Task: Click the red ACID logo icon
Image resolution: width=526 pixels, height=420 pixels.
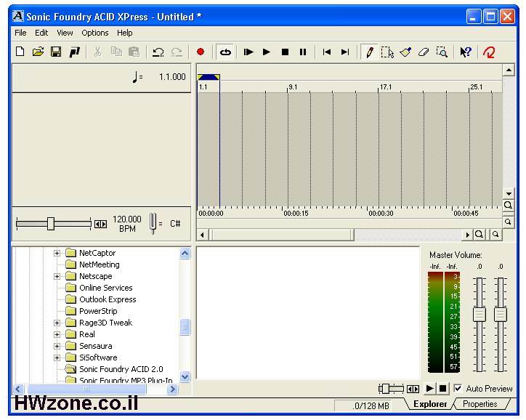Action: point(489,52)
